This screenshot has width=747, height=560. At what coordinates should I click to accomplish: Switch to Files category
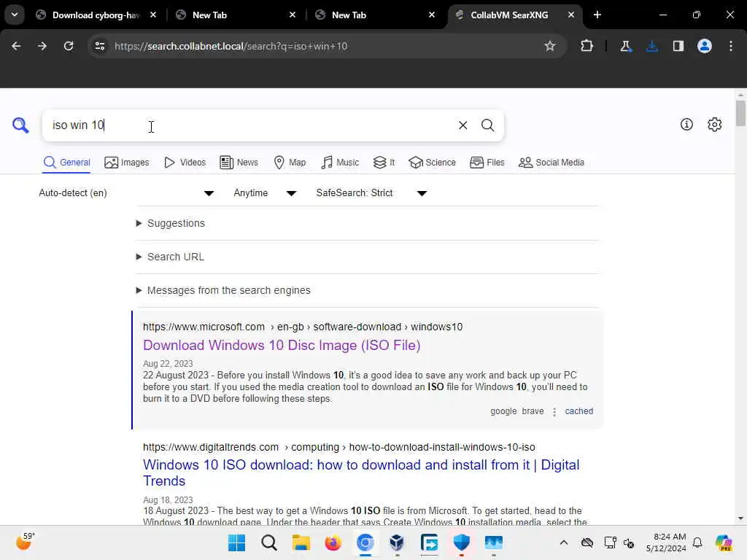pos(487,163)
